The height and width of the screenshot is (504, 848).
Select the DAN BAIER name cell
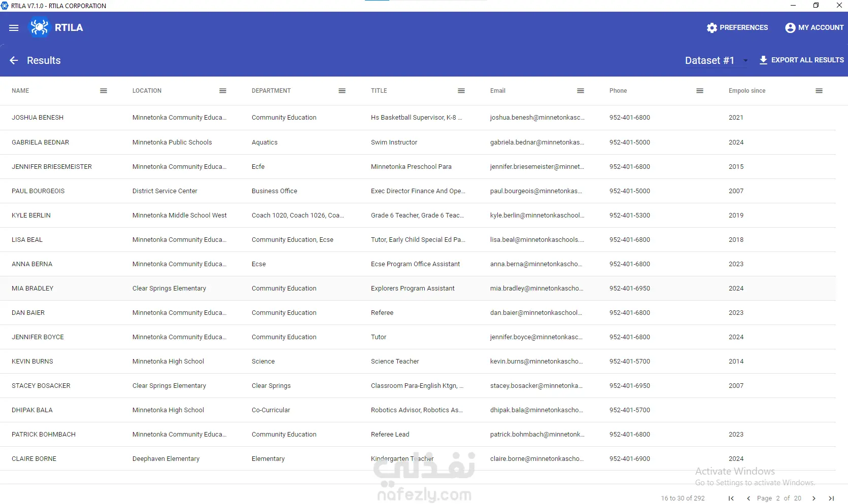[x=28, y=313]
